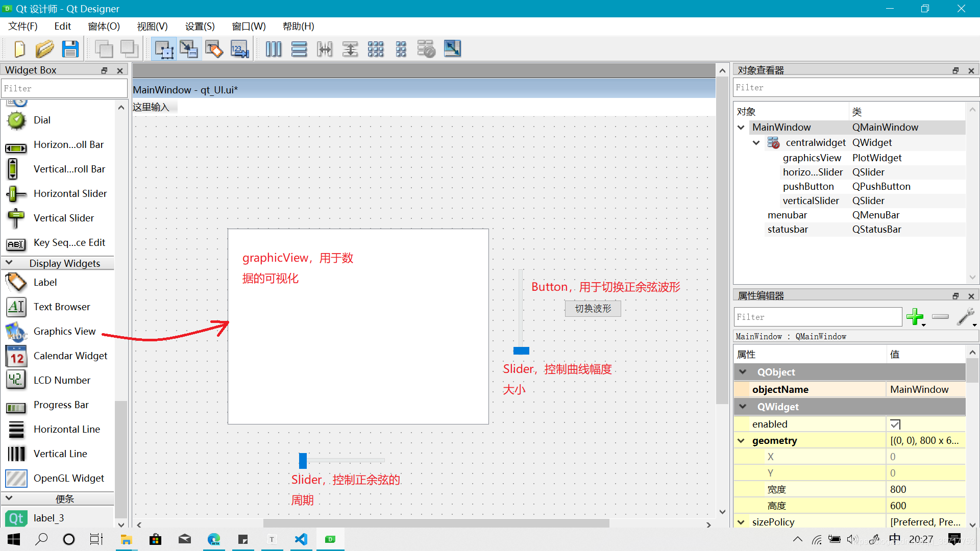The height and width of the screenshot is (551, 980).
Task: Click the Object Inspector Filter field
Action: (855, 87)
